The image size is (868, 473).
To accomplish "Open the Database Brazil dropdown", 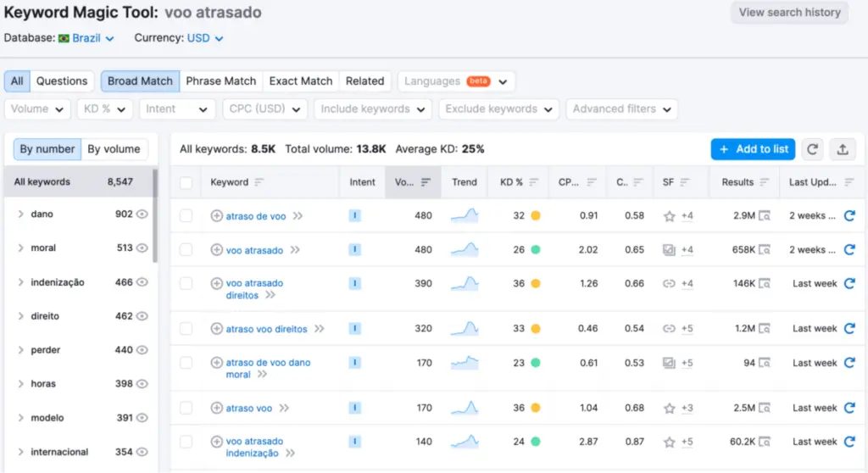I will point(86,38).
